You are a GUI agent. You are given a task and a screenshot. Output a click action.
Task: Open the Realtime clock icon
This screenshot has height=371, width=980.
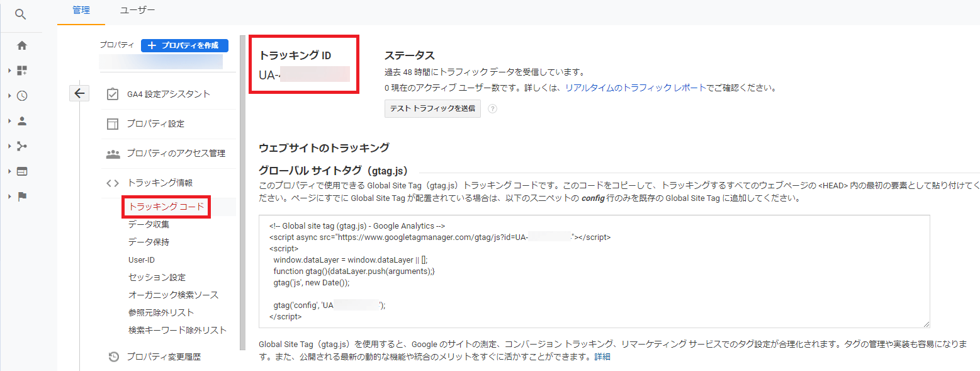tap(22, 96)
